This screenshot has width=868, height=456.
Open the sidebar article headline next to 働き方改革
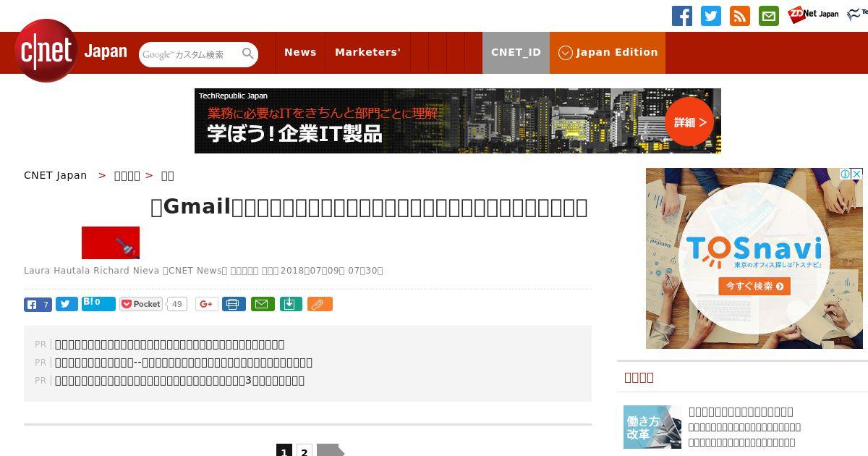tap(741, 412)
